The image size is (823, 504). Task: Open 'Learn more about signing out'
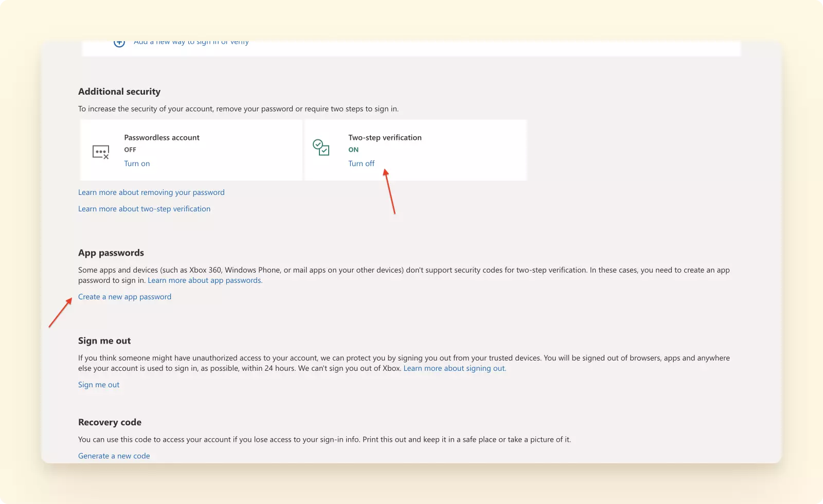click(x=454, y=368)
